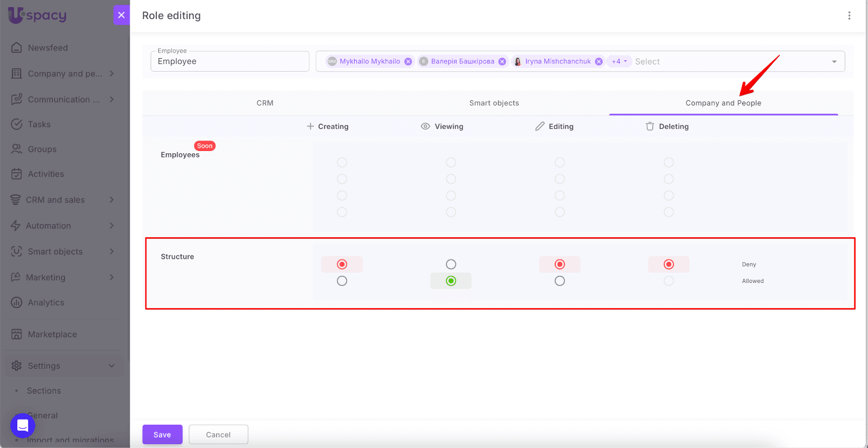
Task: Open the three-dot options menu
Action: tap(849, 16)
